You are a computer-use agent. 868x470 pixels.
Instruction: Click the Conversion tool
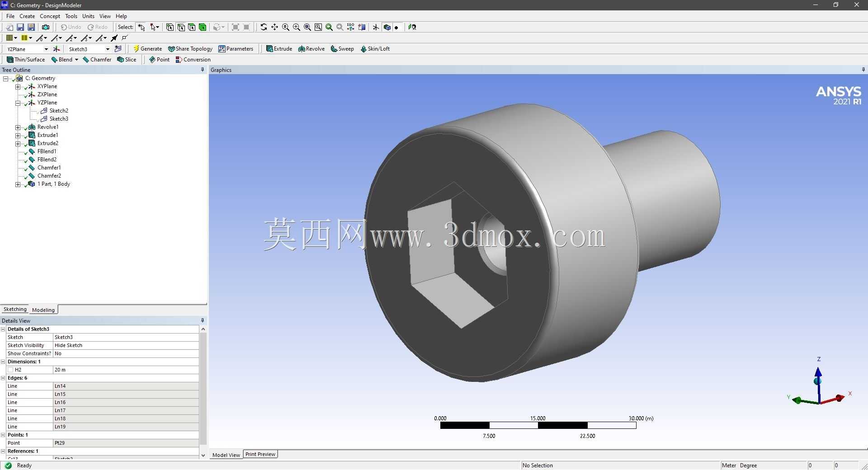point(193,60)
